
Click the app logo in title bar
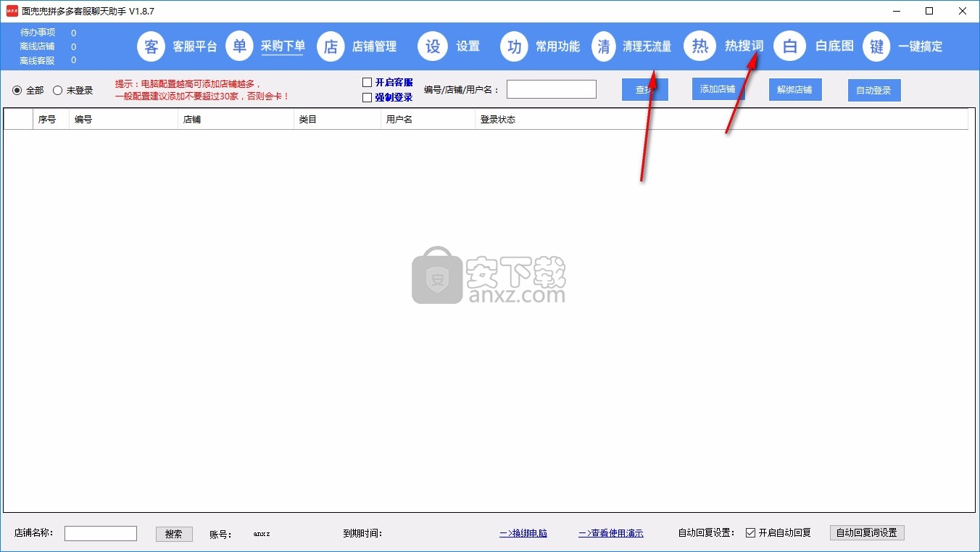pyautogui.click(x=12, y=11)
